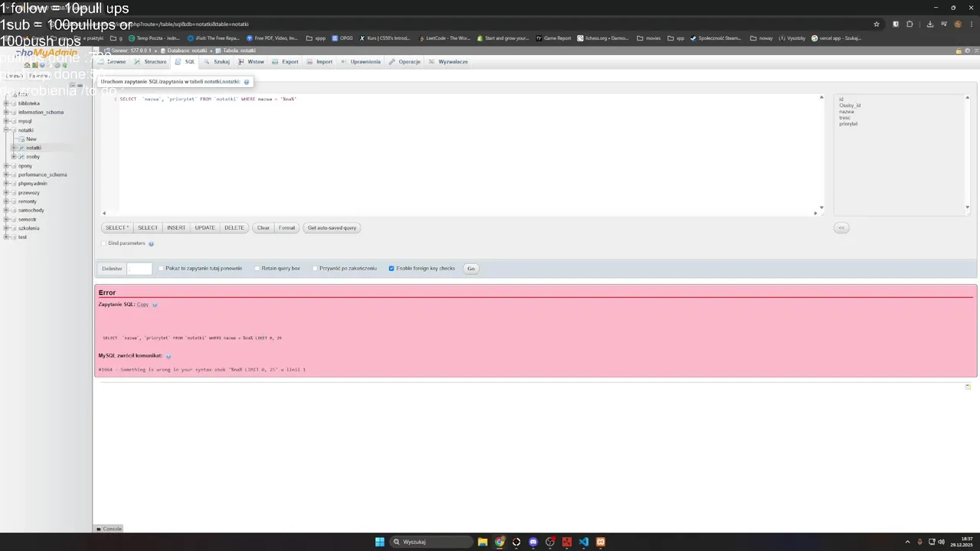Copy the failed SQL query link
This screenshot has width=980, height=551.
pos(142,305)
